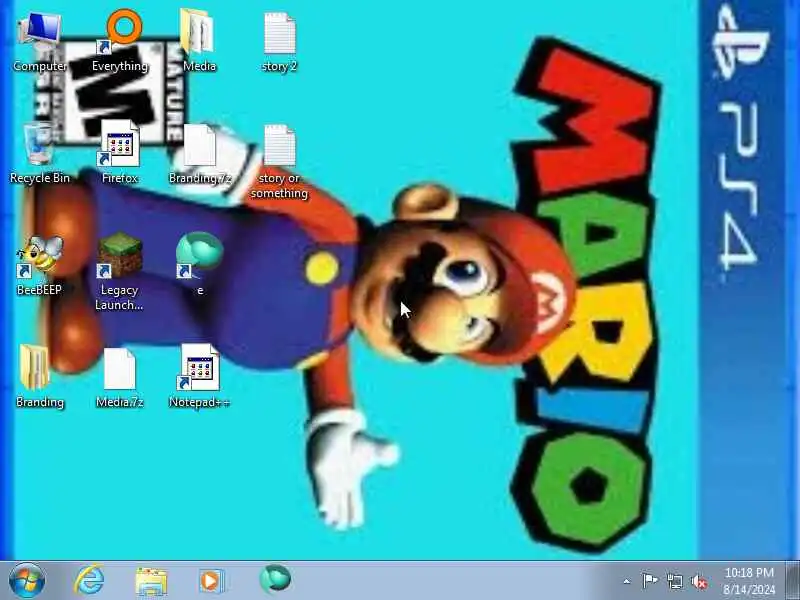The image size is (800, 600).
Task: Open the Windows Start menu
Action: pos(27,581)
